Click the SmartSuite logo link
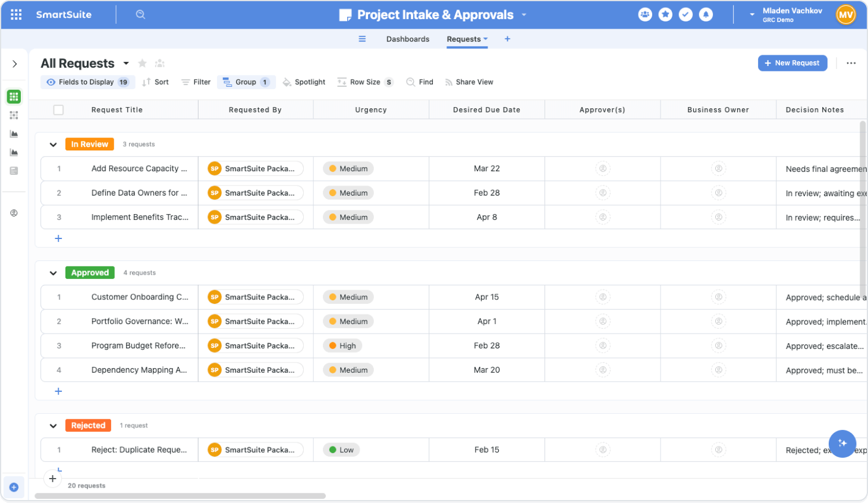The height and width of the screenshot is (503, 868). (64, 15)
